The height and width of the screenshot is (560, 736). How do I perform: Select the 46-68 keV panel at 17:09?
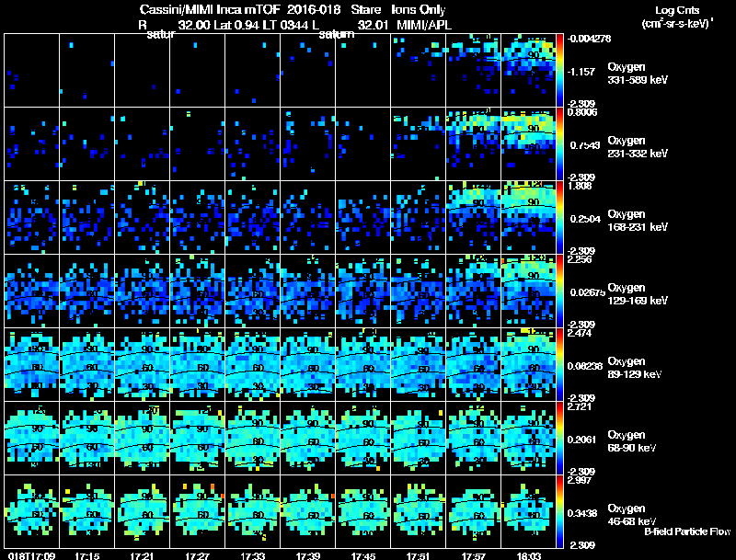pos(31,511)
